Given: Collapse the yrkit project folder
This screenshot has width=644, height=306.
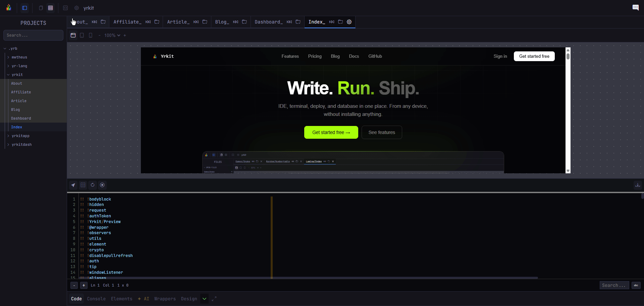Looking at the screenshot, I should 8,75.
